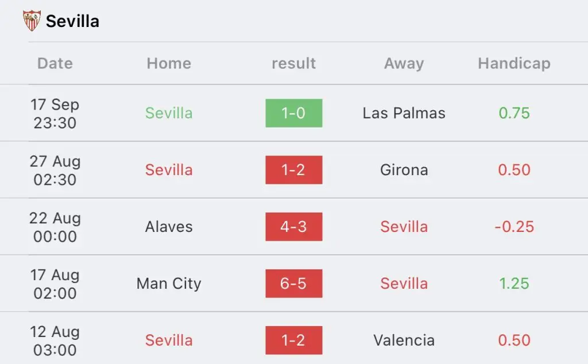Open the Sevilla team title
Screen dimensions: 588x364
(72, 21)
